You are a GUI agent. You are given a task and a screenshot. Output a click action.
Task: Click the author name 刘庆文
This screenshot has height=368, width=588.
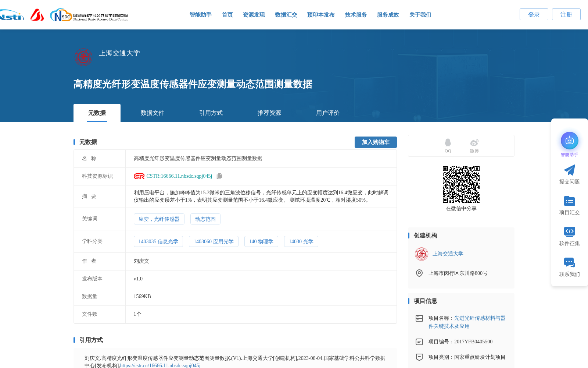pyautogui.click(x=141, y=261)
